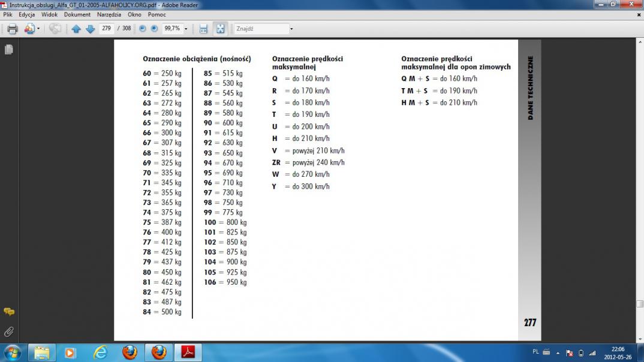Open the Plik menu
The width and height of the screenshot is (644, 362).
(8, 14)
